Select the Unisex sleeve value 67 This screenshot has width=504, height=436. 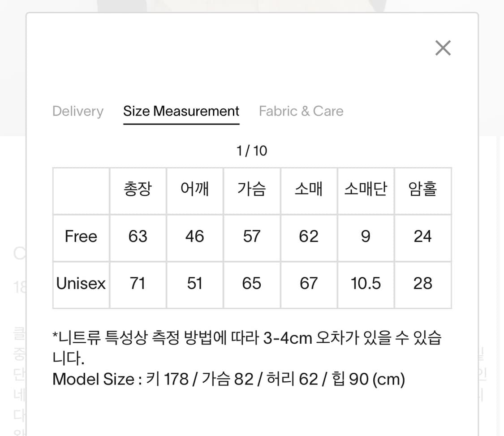tap(309, 283)
